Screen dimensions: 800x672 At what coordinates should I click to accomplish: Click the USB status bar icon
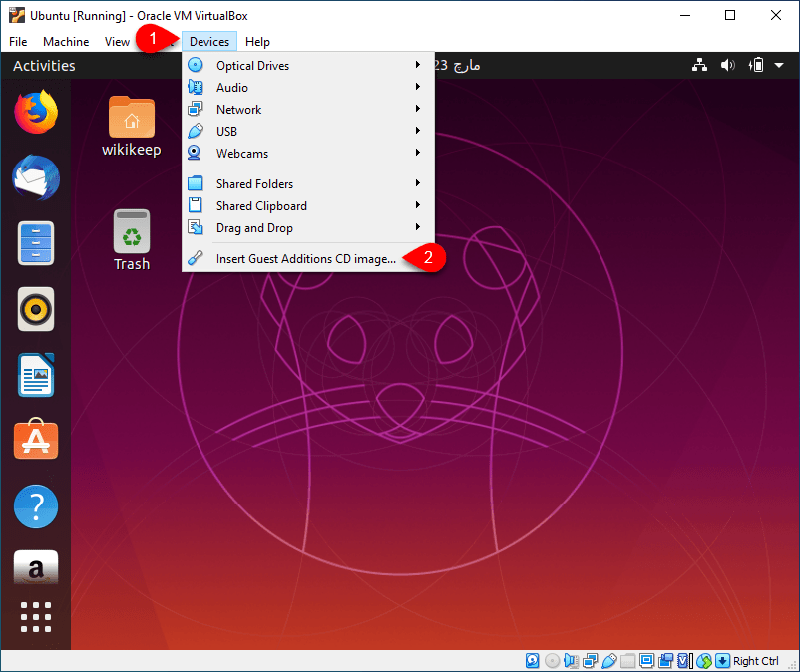pyautogui.click(x=609, y=661)
